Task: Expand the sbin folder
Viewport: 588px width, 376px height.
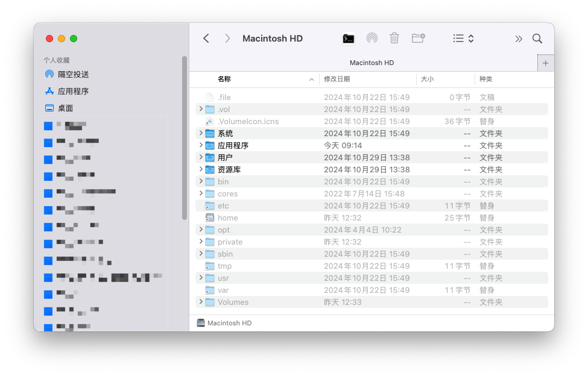Action: tap(201, 254)
